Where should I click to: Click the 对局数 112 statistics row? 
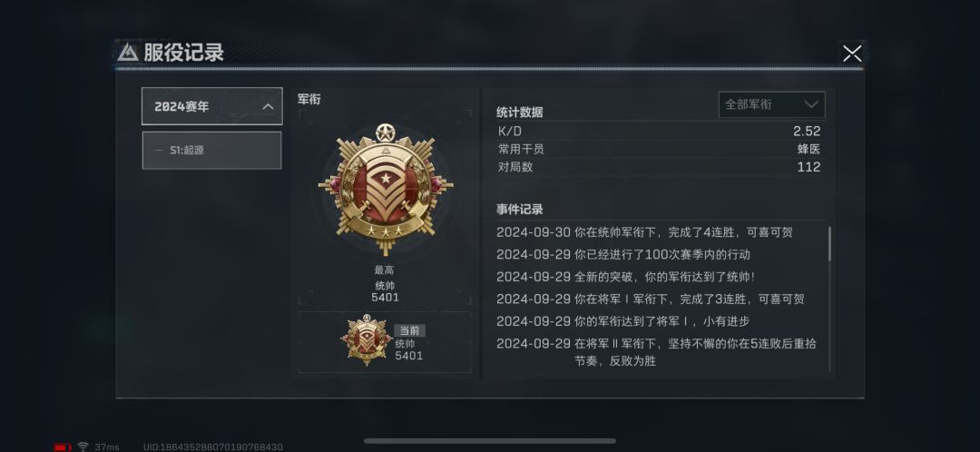coord(660,167)
